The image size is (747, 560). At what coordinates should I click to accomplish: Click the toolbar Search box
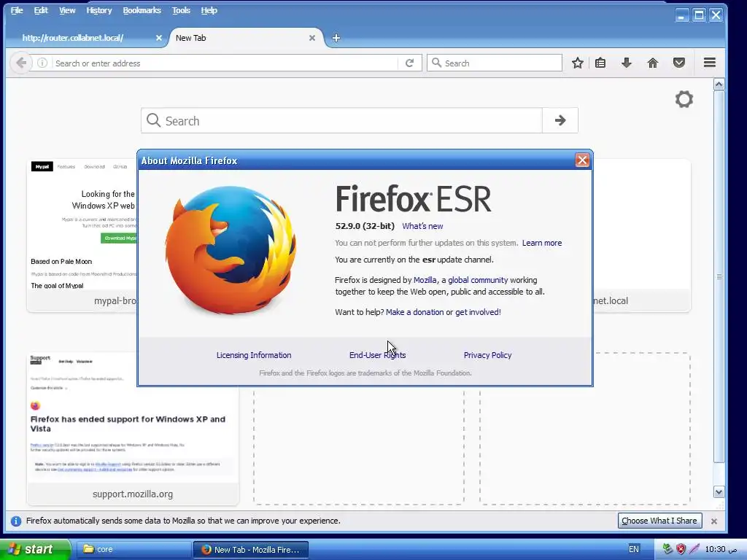click(x=495, y=63)
